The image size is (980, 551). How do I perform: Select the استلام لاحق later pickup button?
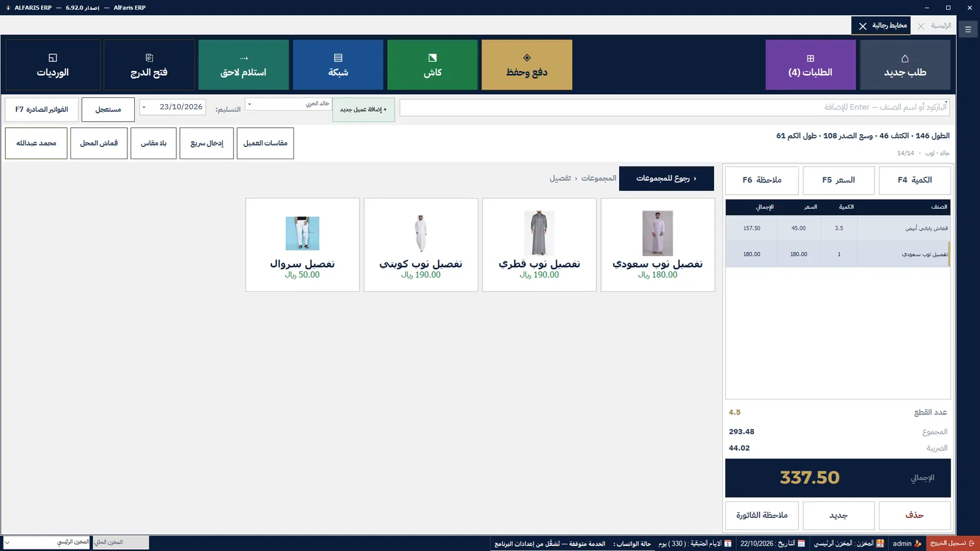tap(244, 65)
